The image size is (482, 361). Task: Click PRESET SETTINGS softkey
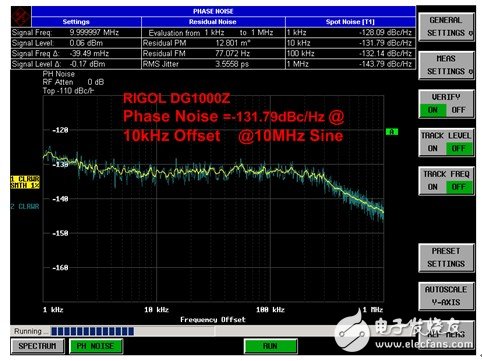tap(446, 258)
